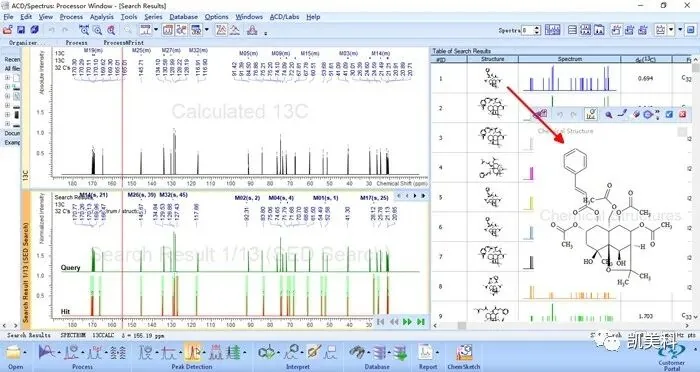Switch to the Process&Print tab

[x=124, y=43]
